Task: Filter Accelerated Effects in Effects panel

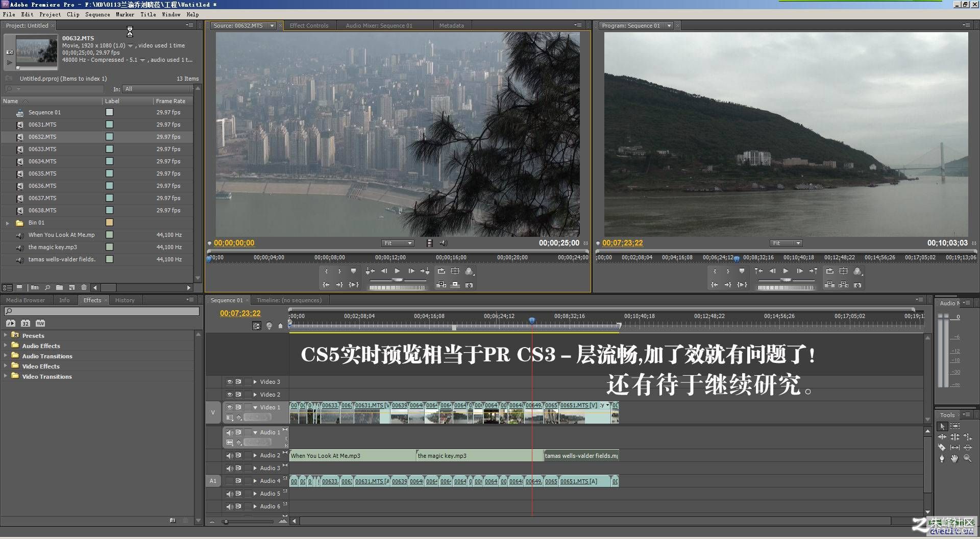Action: tap(11, 323)
